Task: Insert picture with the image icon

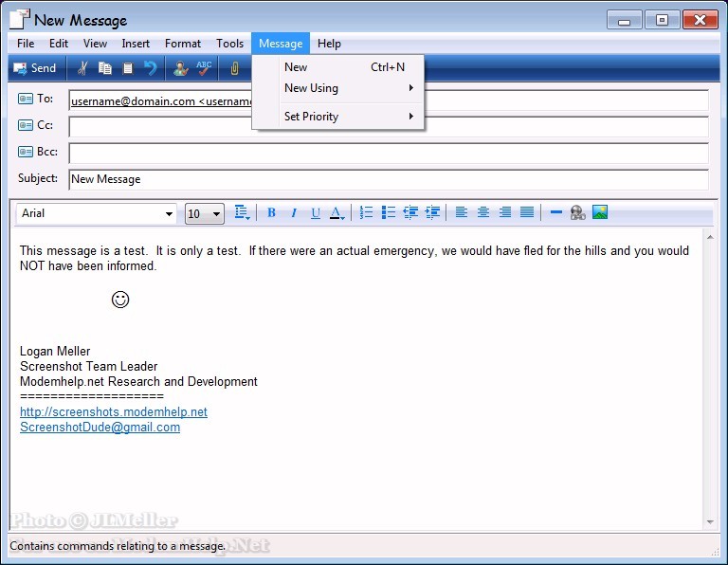Action: click(x=600, y=212)
